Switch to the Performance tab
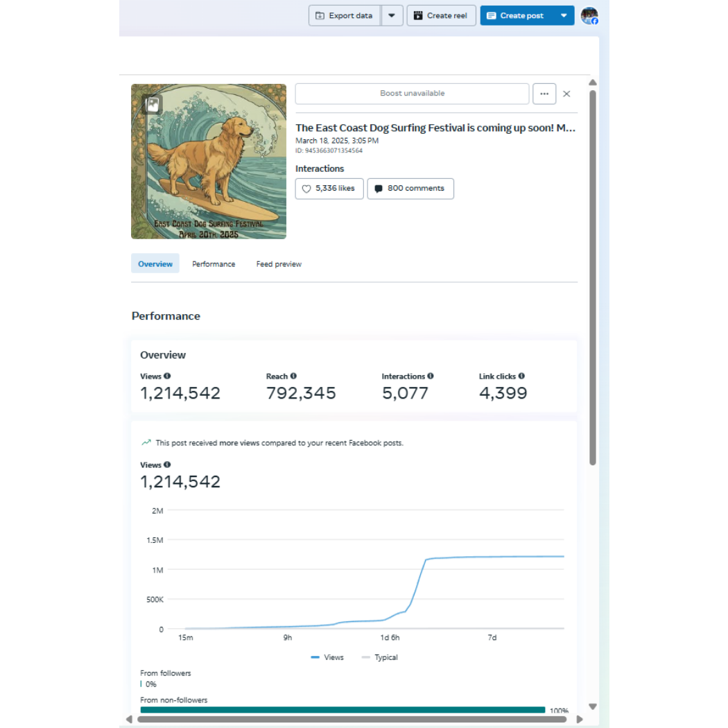The width and height of the screenshot is (728, 728). coord(214,263)
